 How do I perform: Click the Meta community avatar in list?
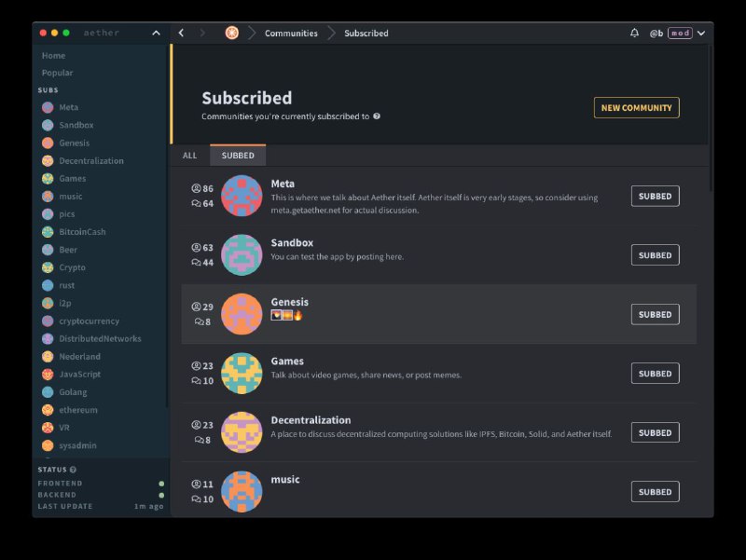[x=242, y=196]
